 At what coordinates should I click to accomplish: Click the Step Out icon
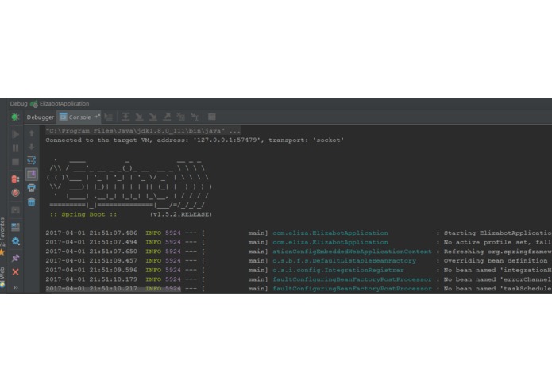pyautogui.click(x=167, y=117)
